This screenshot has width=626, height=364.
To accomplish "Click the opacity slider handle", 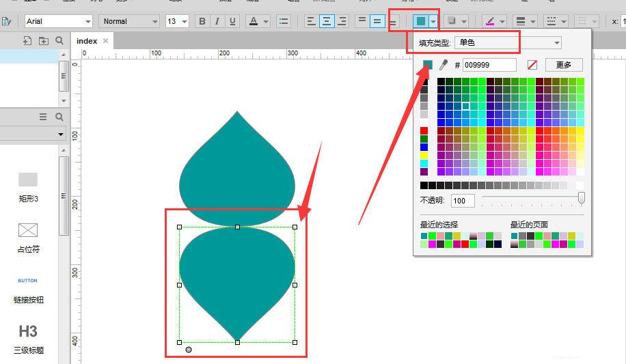I will coord(582,197).
